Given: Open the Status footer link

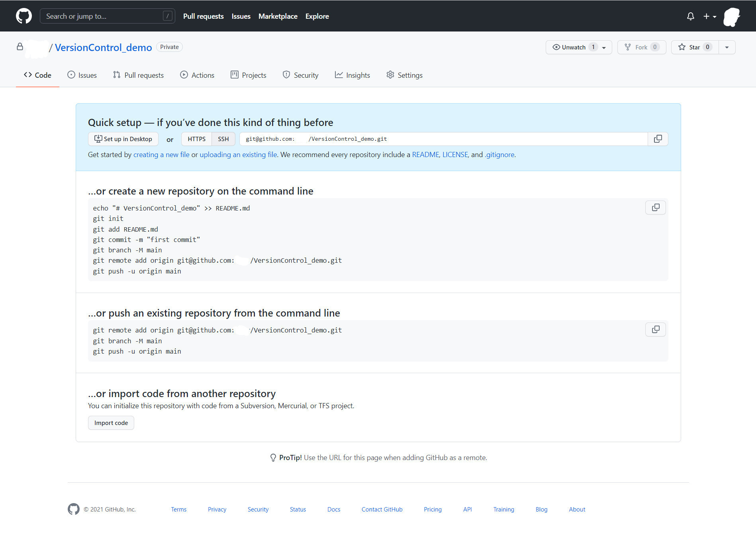Looking at the screenshot, I should coord(298,509).
